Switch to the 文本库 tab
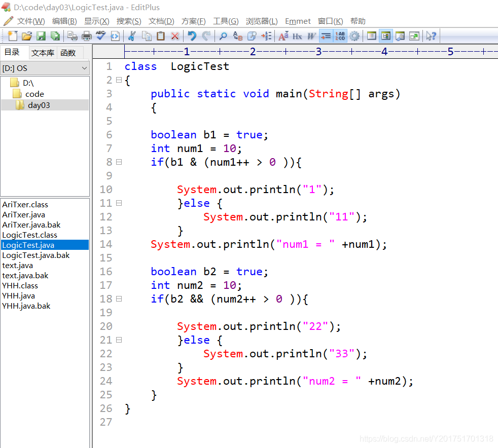 click(x=43, y=53)
